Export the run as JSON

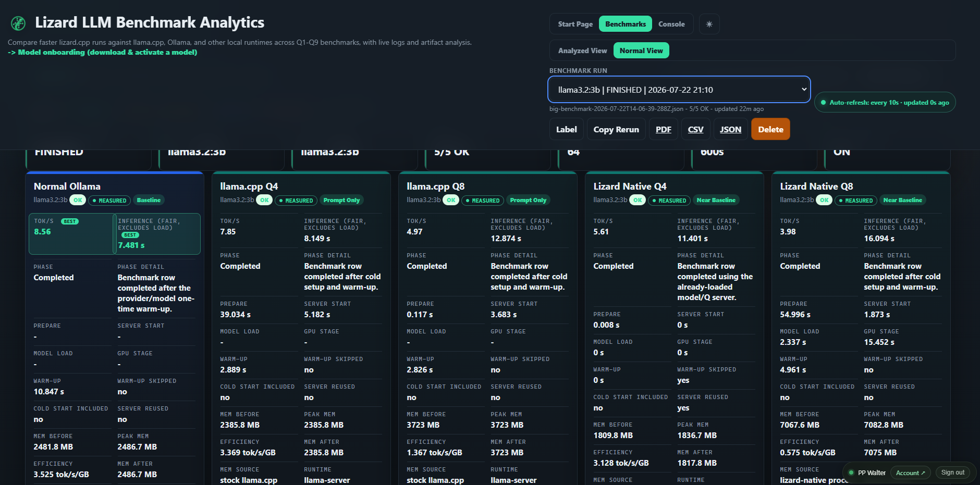click(730, 129)
